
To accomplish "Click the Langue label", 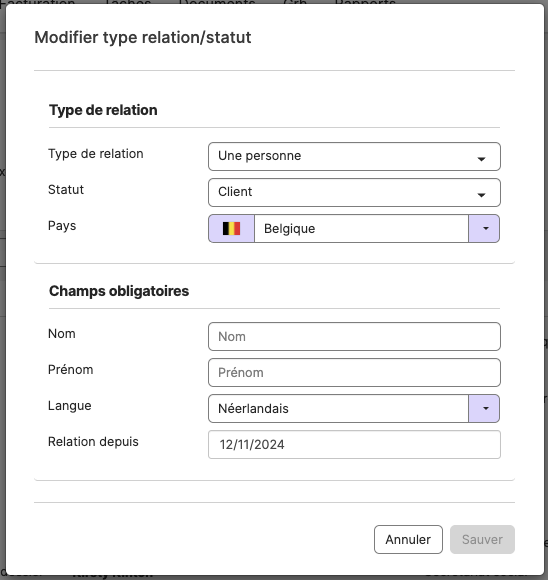I will 70,406.
